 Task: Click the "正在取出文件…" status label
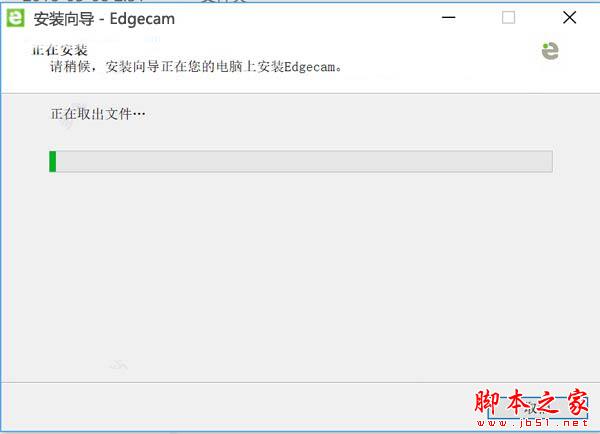98,114
